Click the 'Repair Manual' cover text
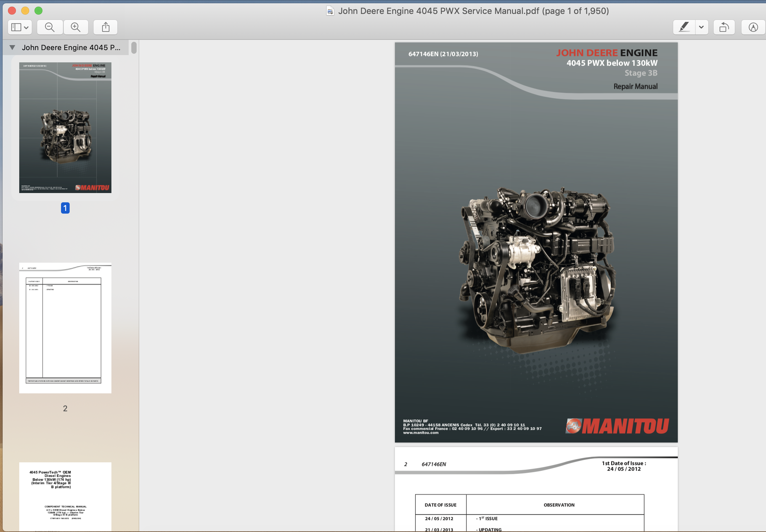The image size is (766, 532). point(635,86)
